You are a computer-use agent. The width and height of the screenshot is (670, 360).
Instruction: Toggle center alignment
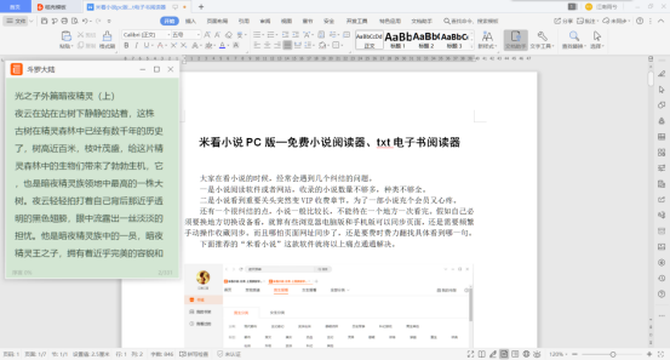pyautogui.click(x=267, y=45)
